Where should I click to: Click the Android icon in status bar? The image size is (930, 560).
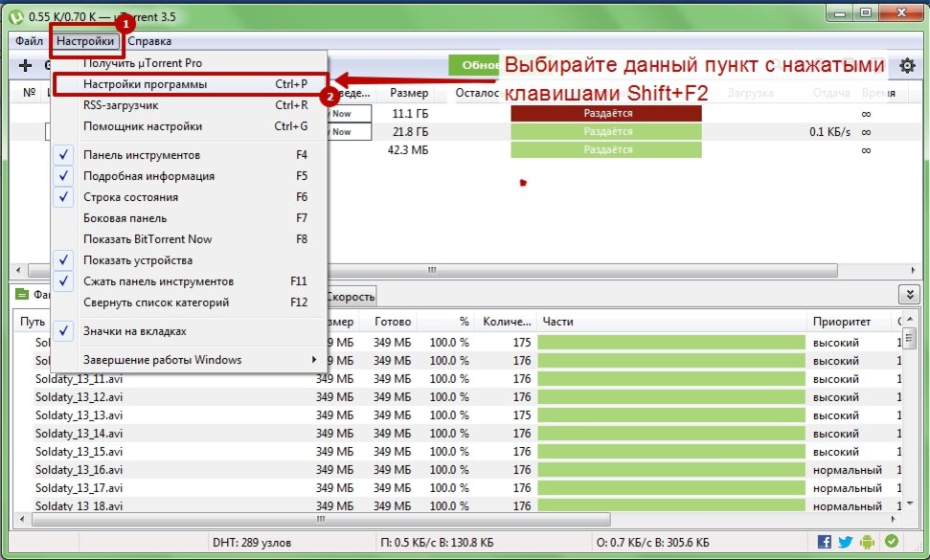click(x=867, y=541)
